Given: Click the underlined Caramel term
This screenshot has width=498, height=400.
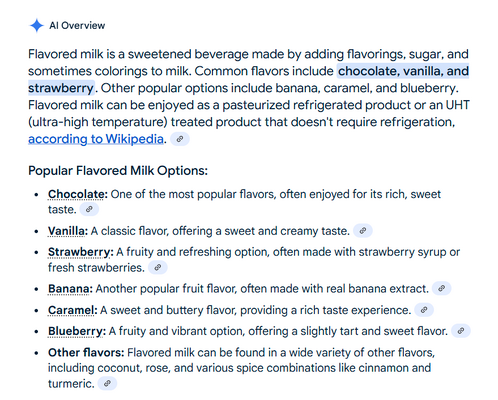Looking at the screenshot, I should [72, 310].
